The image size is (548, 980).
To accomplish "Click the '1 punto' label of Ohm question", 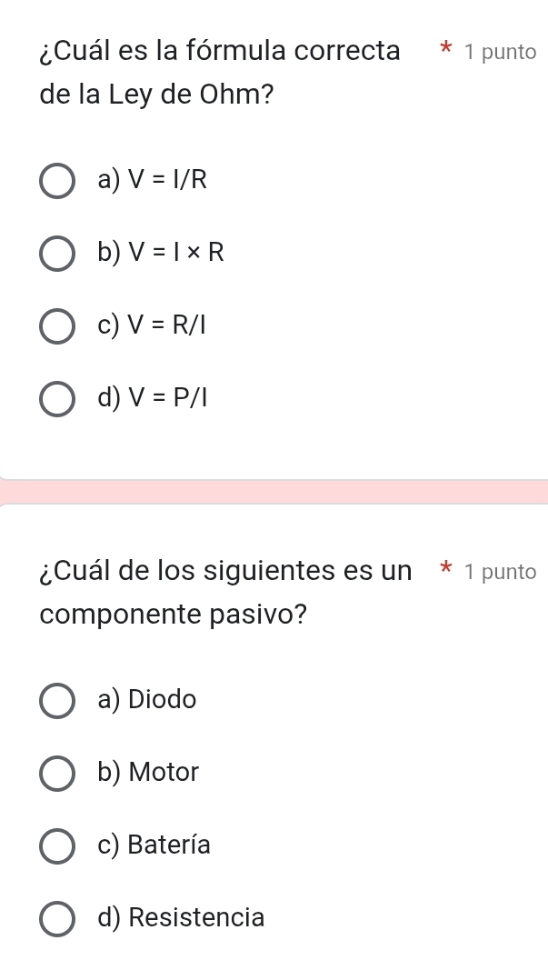I will tap(499, 52).
